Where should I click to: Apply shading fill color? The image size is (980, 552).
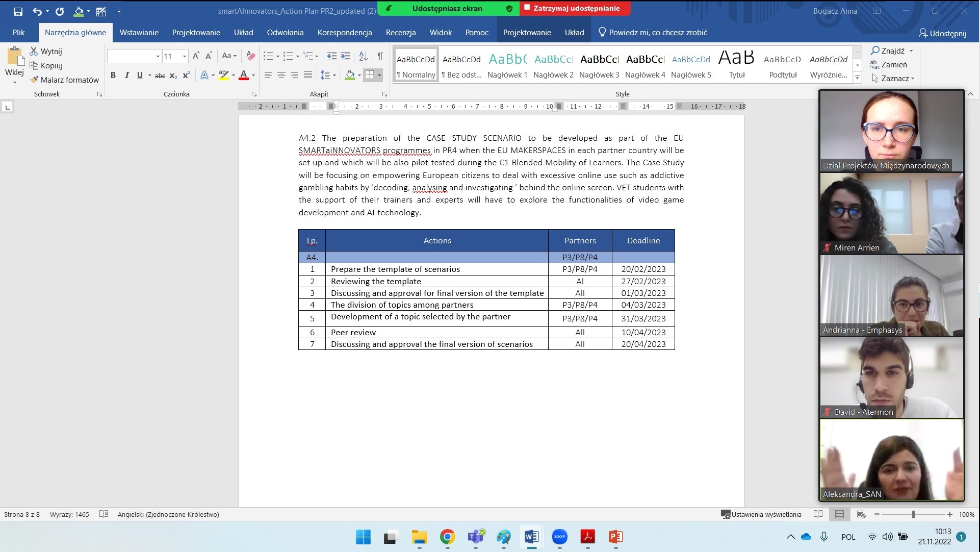click(x=350, y=75)
